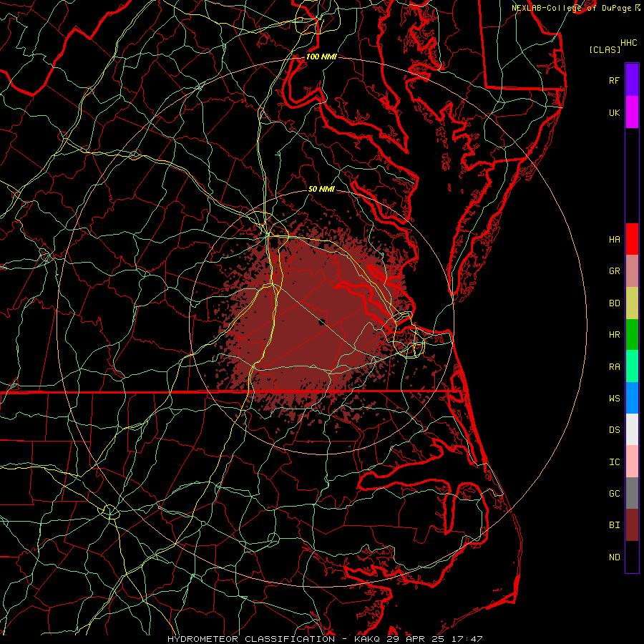Click the BD legend label
644x644 pixels.
pyautogui.click(x=614, y=303)
